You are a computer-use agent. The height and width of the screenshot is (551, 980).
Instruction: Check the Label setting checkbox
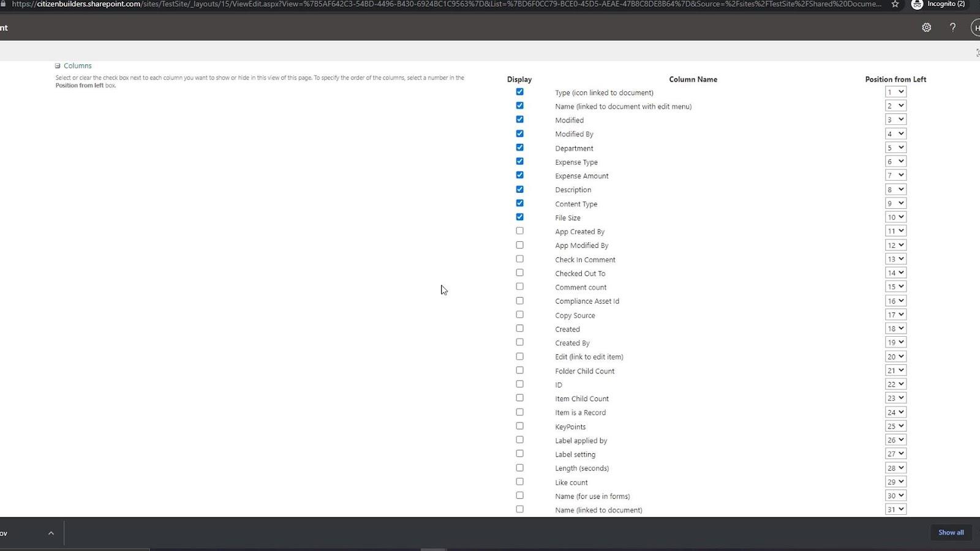pos(519,454)
